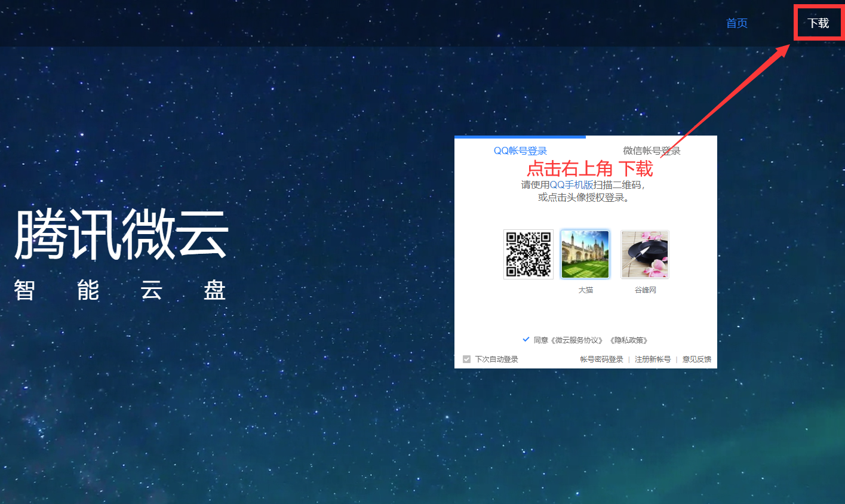Open the 意见反馈 feedback link
Image resolution: width=845 pixels, height=504 pixels.
[x=697, y=359]
